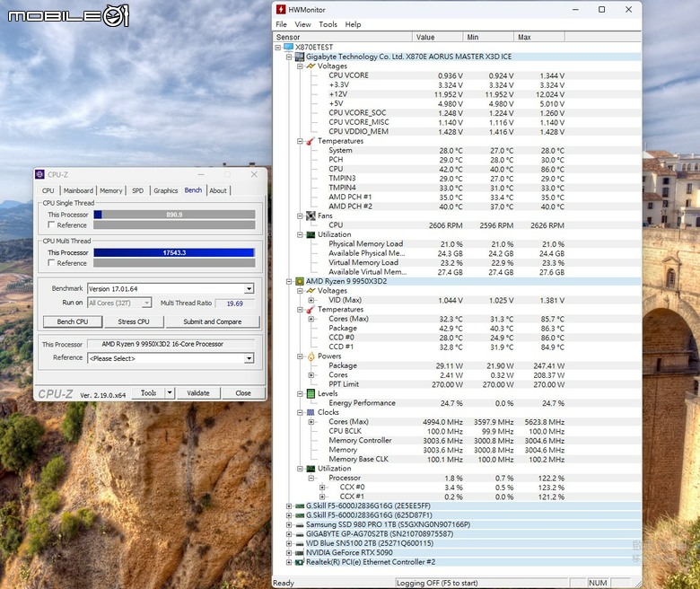Switch to the Graphics tab in CPU-Z
700x589 pixels.
[166, 190]
